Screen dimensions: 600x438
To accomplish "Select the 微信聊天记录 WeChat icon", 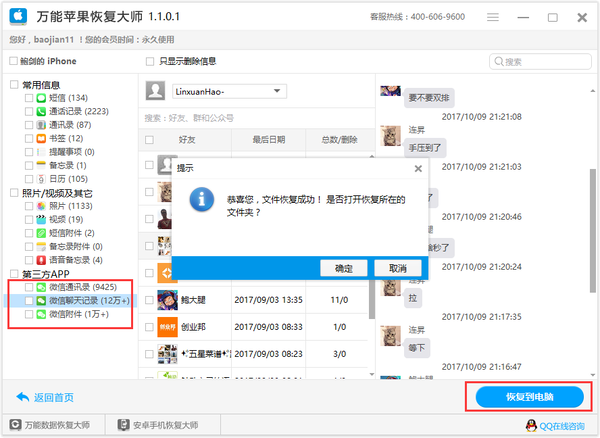I will pos(41,301).
